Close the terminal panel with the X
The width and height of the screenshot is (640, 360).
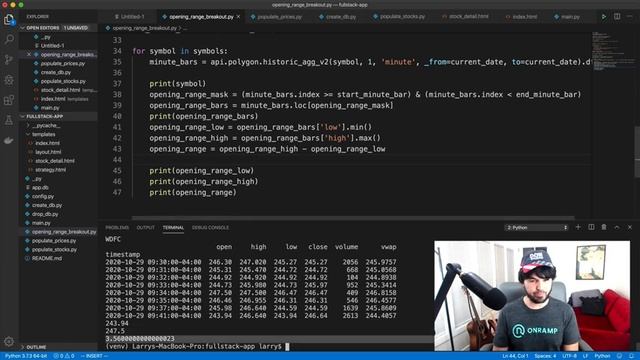click(x=630, y=227)
